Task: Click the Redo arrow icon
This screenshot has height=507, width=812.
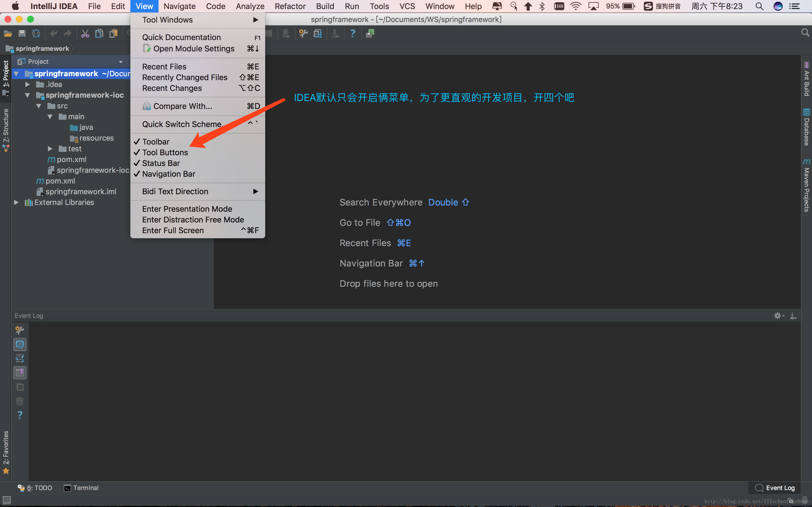Action: [67, 33]
